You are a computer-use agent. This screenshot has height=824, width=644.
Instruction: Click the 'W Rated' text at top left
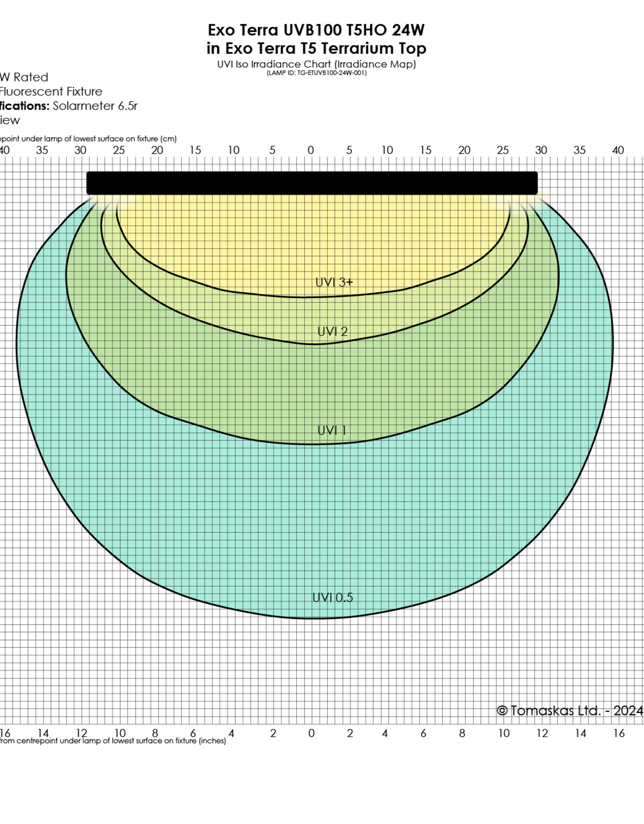(24, 77)
